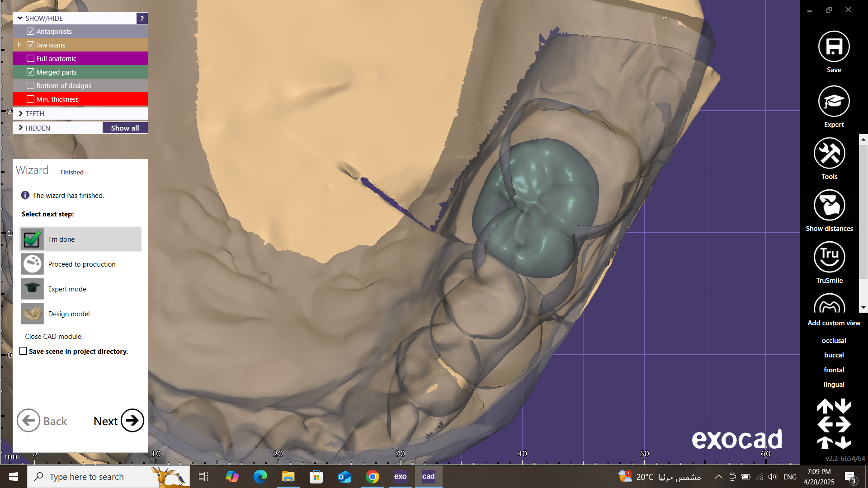Check Save scene in project directory
Viewport: 868px width, 488px height.
(x=23, y=351)
